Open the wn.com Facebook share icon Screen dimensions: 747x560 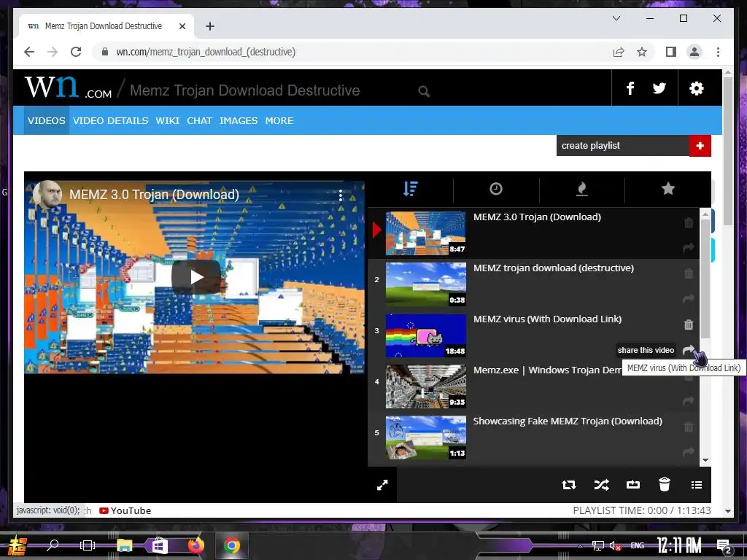coord(630,88)
